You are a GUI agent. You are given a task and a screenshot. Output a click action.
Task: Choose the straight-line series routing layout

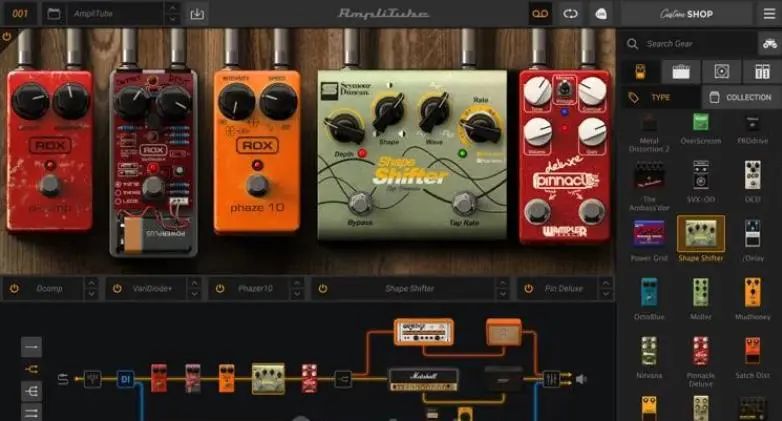click(x=31, y=347)
